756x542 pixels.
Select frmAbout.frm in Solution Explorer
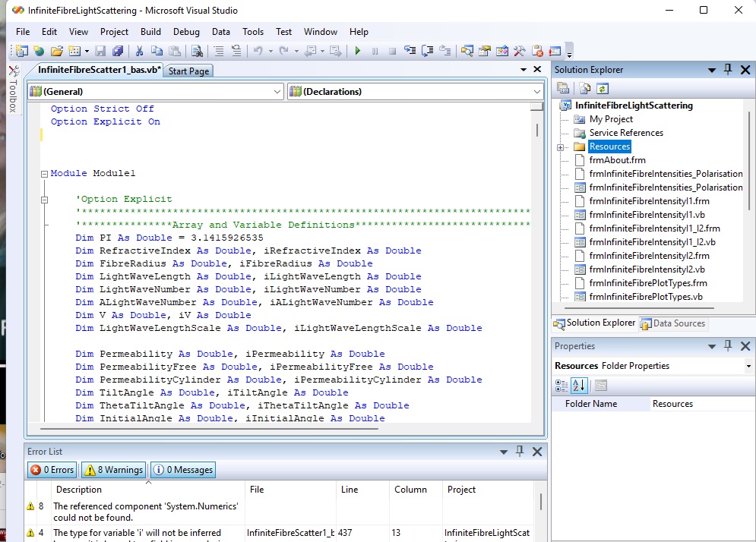pos(617,160)
